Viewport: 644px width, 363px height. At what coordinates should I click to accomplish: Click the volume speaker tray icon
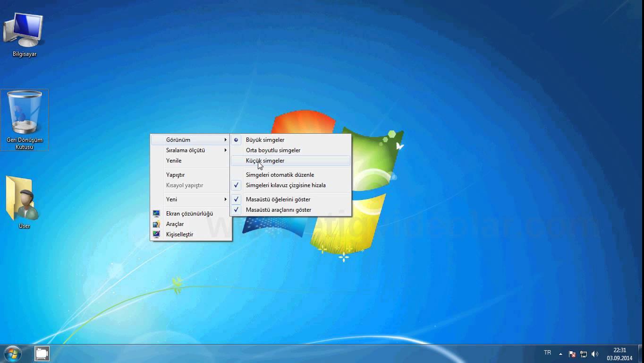tap(595, 354)
